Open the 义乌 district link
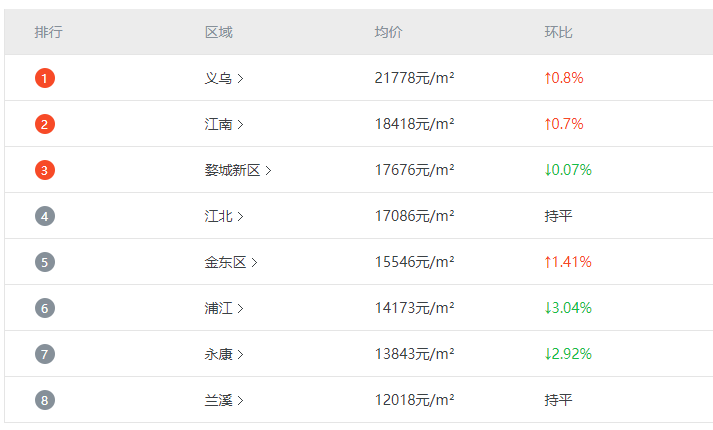This screenshot has width=713, height=430. 224,78
